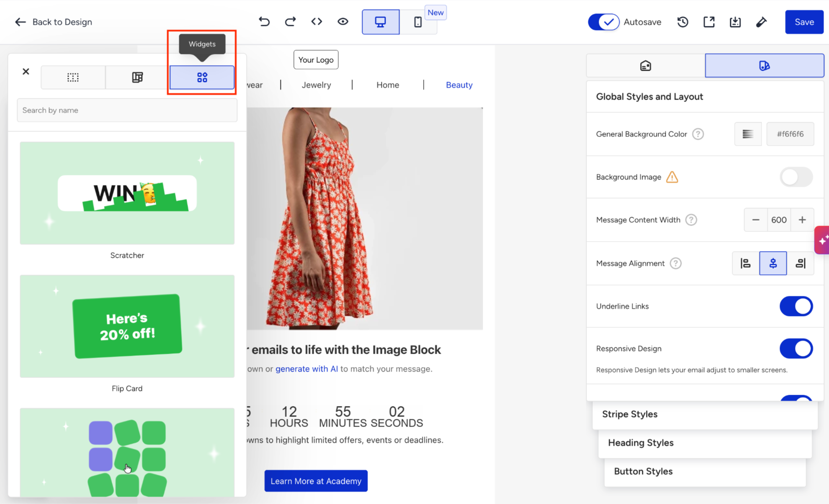Viewport: 829px width, 504px height.
Task: Select the Widgets tab
Action: point(202,77)
